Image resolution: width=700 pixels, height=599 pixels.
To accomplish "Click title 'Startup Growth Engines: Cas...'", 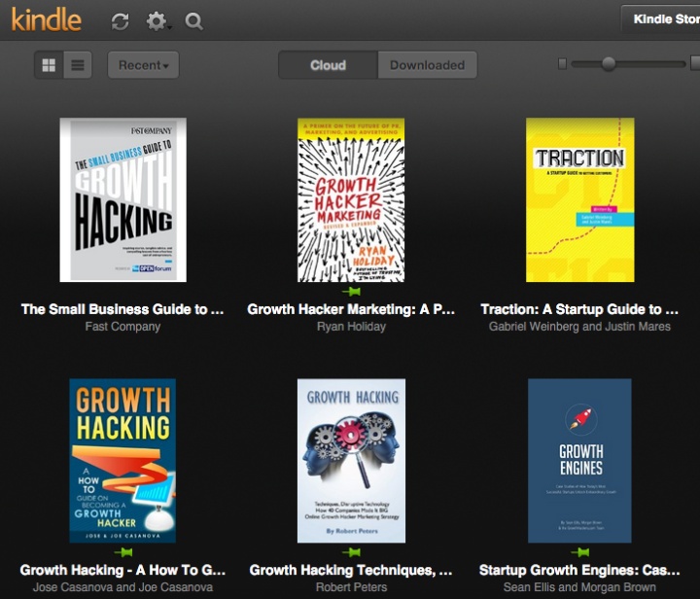I will pos(579,570).
